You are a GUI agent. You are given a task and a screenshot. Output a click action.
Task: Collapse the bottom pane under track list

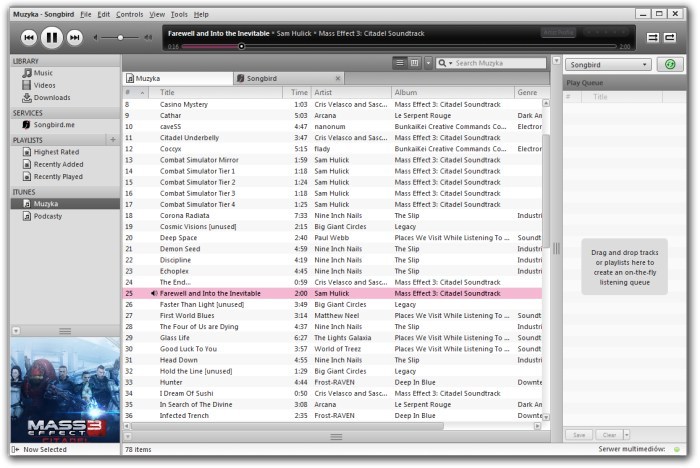[128, 436]
